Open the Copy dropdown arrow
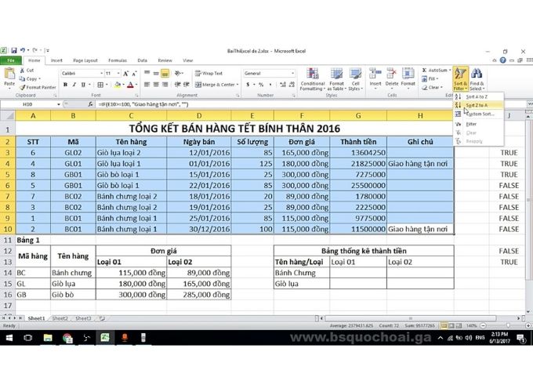This screenshot has height=392, width=533. 39,79
